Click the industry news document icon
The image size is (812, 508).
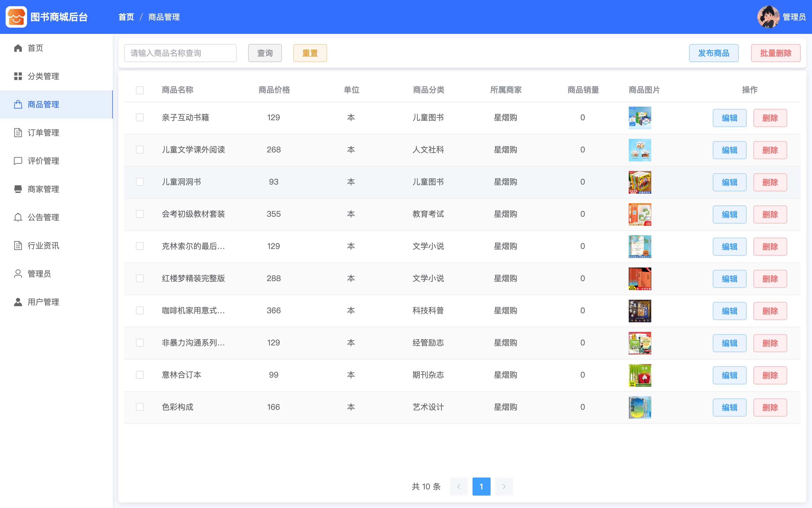point(18,246)
